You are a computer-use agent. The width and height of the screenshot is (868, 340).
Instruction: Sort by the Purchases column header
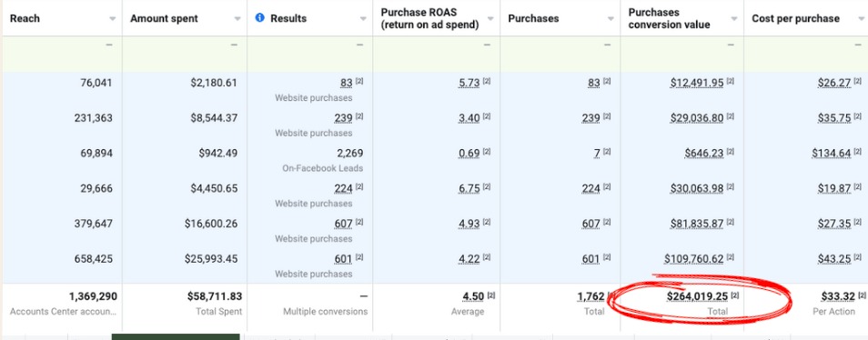click(x=533, y=18)
